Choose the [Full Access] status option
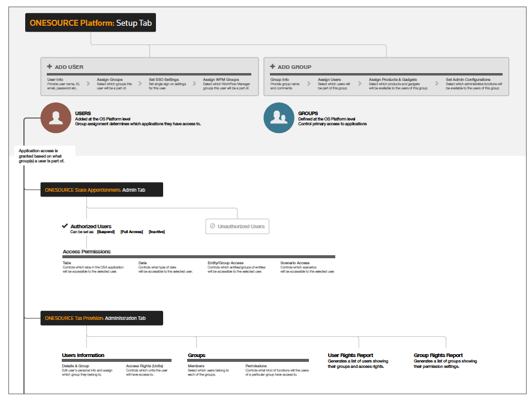Screen dimensions: 532x402 (132, 232)
